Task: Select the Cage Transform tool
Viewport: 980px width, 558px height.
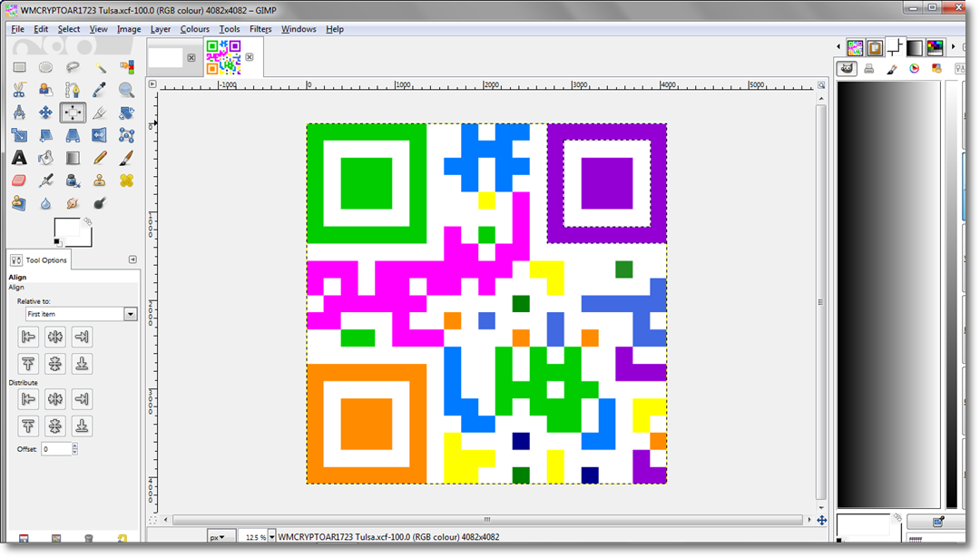Action: pyautogui.click(x=126, y=135)
